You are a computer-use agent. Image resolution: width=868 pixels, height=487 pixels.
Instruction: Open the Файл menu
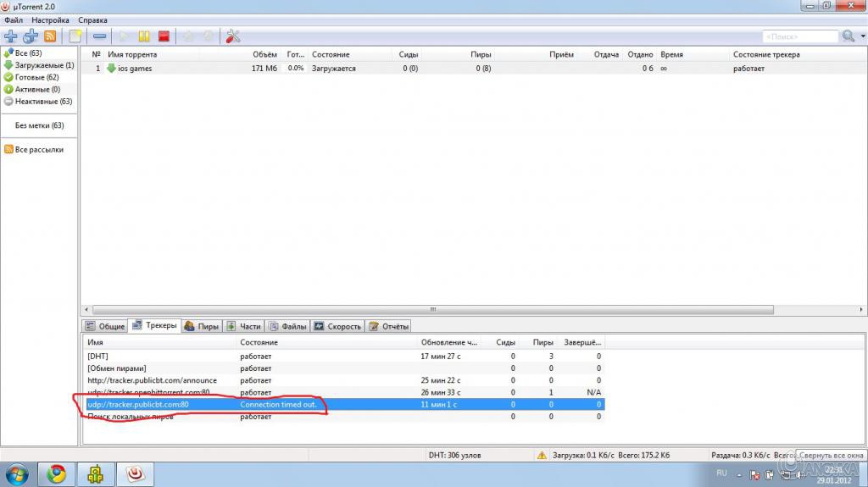[13, 19]
